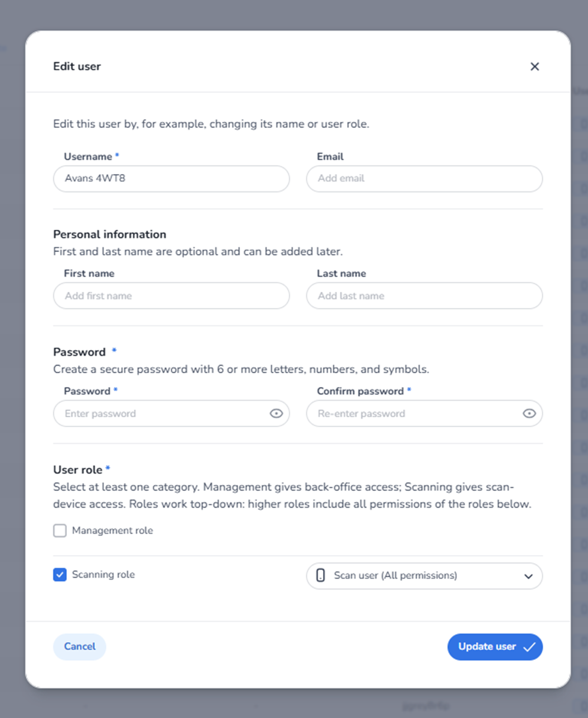This screenshot has height=718, width=588.
Task: Click the checkmark icon on Update user
Action: tap(529, 647)
